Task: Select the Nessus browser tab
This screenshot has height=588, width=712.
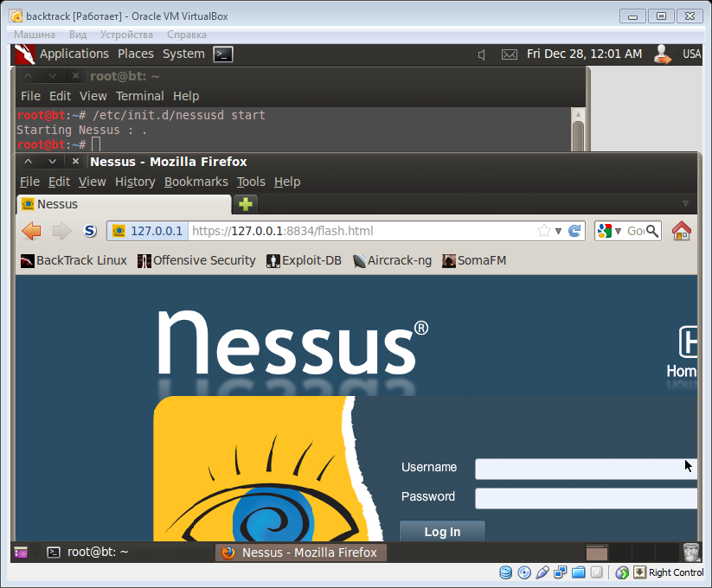Action: pyautogui.click(x=124, y=204)
